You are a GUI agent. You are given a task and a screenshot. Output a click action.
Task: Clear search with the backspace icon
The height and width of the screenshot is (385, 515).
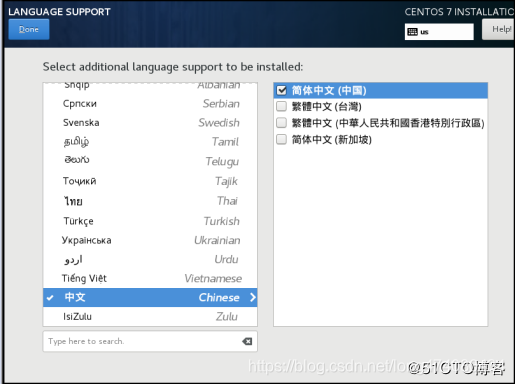247,341
